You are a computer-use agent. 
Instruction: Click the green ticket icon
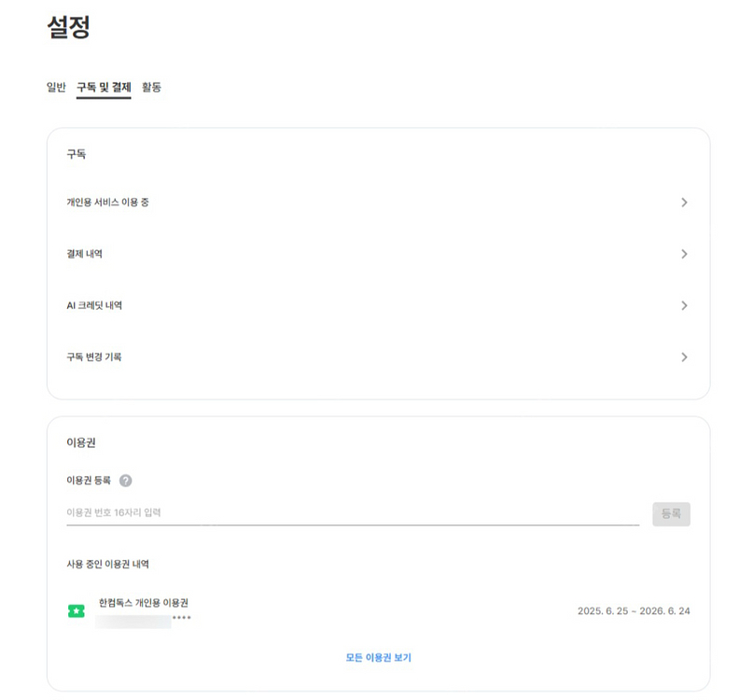click(77, 611)
